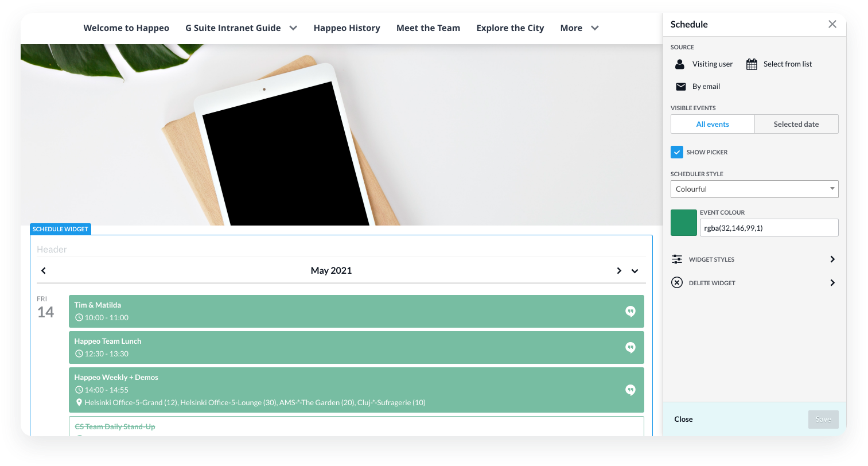Go to previous month in schedule

click(44, 271)
